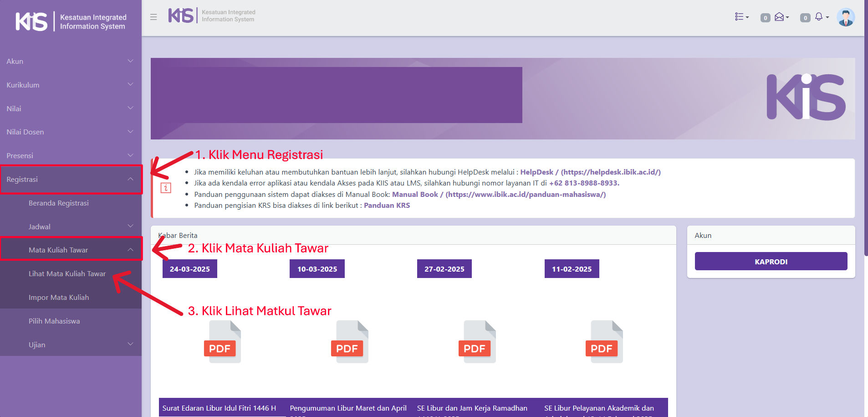This screenshot has width=868, height=417.
Task: Select Lihat Mata Kuliah Tawar menu item
Action: 67,274
